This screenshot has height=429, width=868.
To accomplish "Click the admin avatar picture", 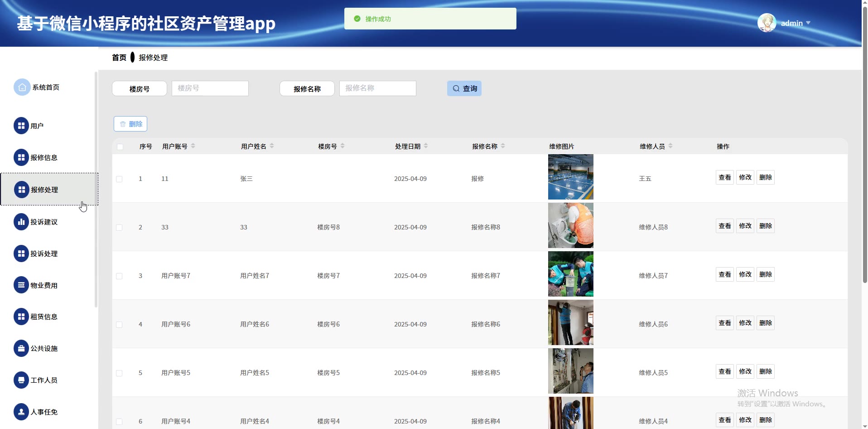I will pyautogui.click(x=767, y=23).
